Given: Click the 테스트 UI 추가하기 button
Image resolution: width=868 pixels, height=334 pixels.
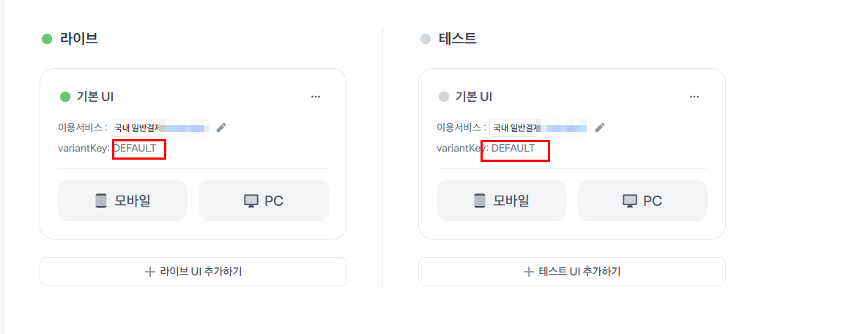Looking at the screenshot, I should pos(572,272).
